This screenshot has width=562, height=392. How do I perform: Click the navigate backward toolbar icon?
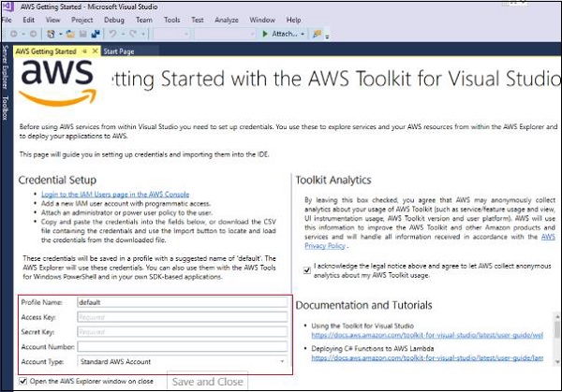[x=12, y=33]
